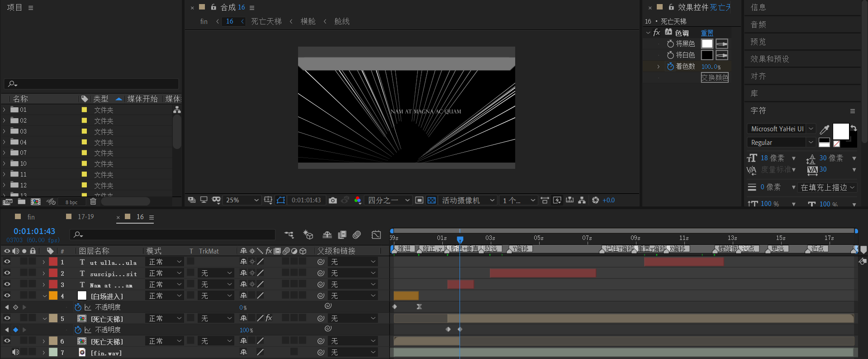868x359 pixels.
Task: Open the 活动摄像机 view dropdown
Action: pos(468,200)
